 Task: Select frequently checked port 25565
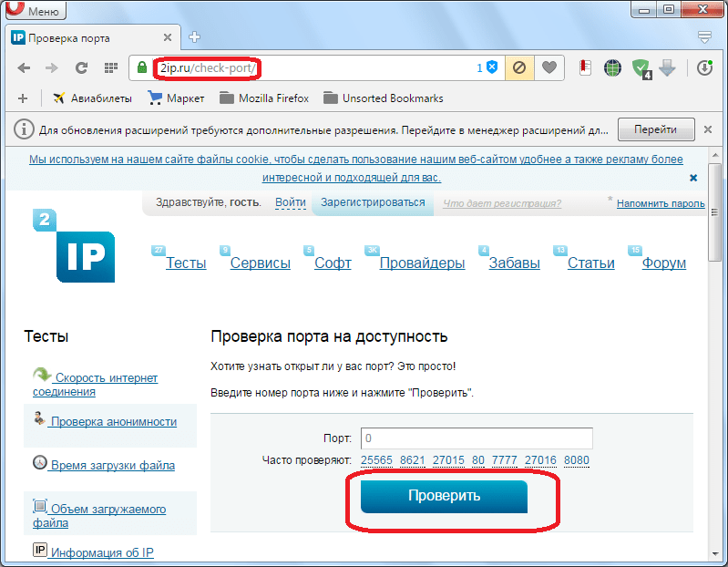(376, 460)
